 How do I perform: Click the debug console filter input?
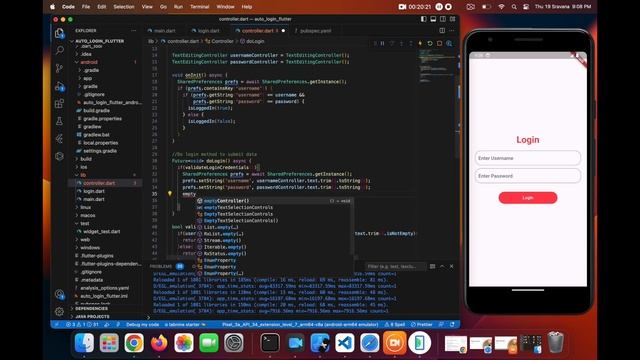395,266
